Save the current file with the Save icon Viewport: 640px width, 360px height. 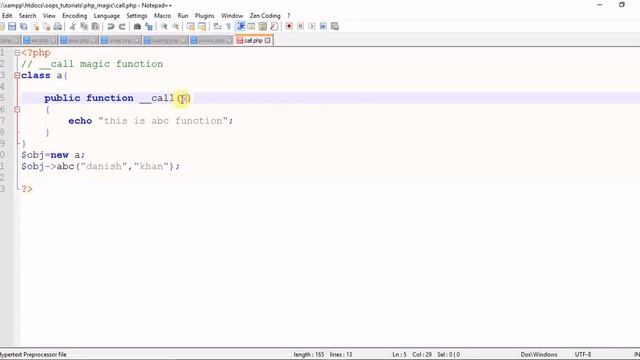coord(12,27)
